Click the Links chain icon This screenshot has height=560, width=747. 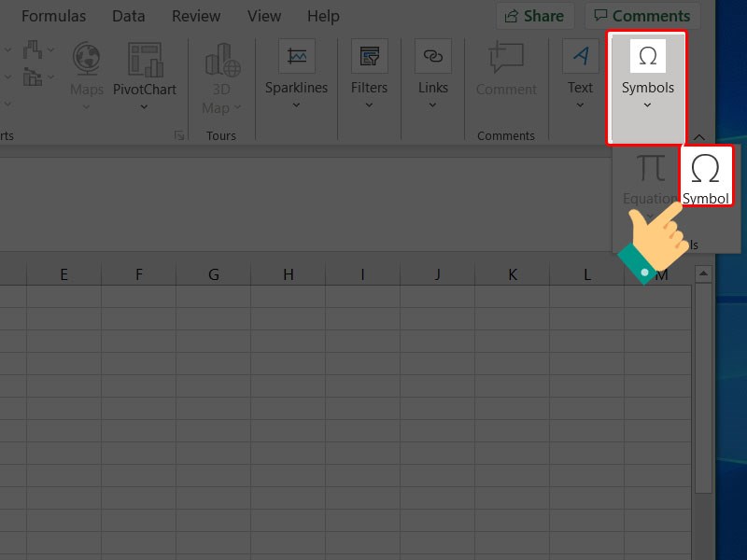point(432,57)
